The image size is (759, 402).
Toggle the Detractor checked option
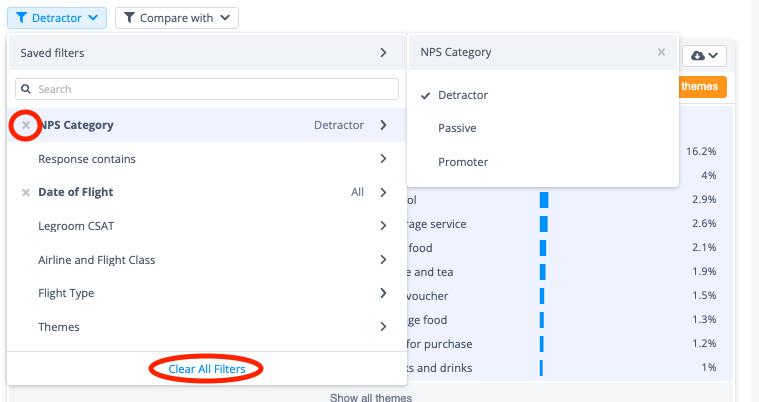tap(543, 95)
